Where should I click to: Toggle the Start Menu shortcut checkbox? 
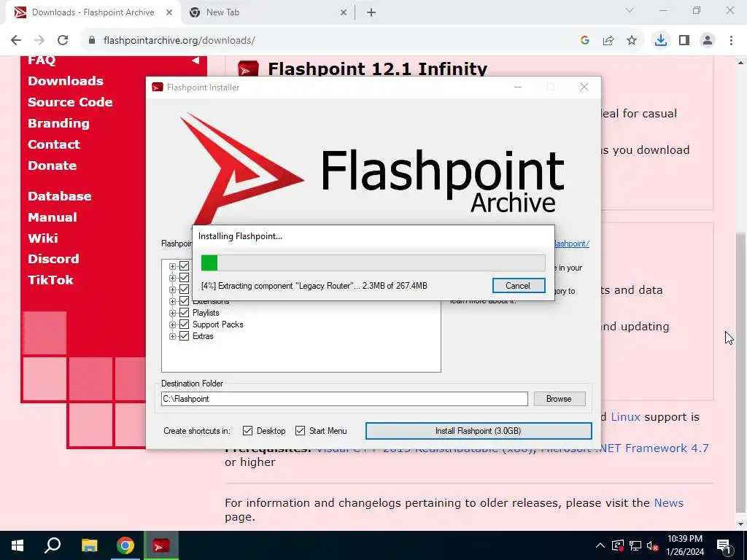click(x=300, y=430)
